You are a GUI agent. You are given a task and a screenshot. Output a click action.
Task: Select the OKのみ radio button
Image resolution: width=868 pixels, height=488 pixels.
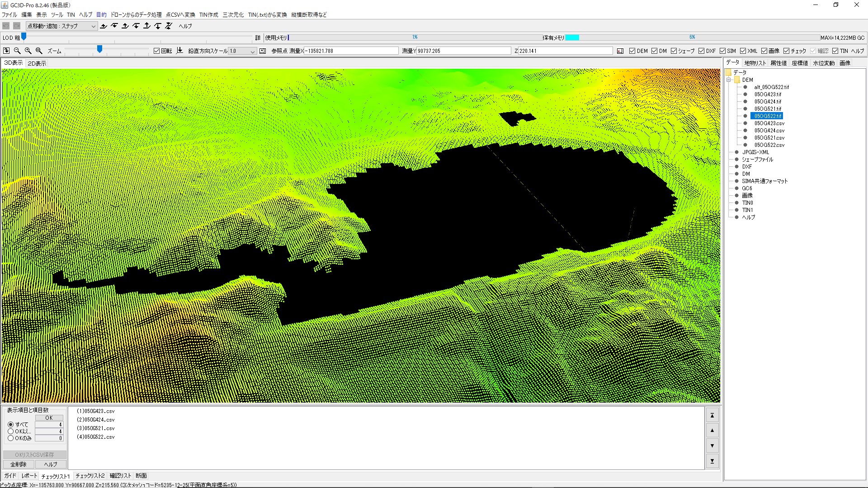11,438
